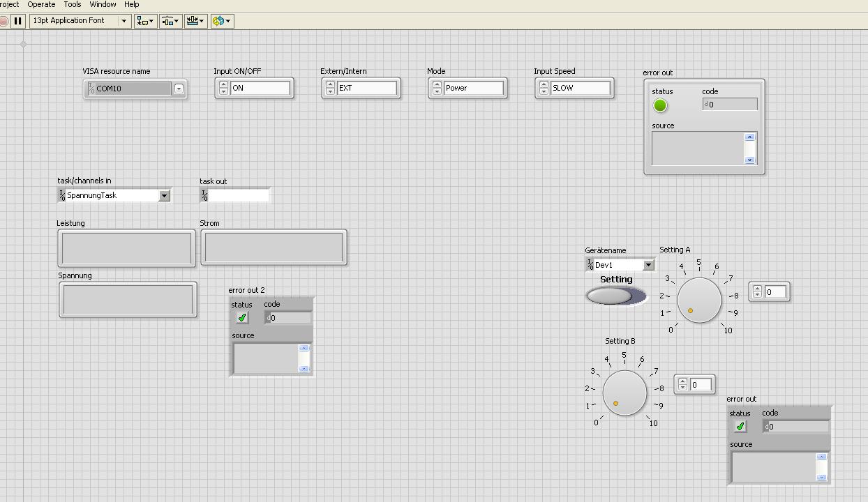Click the Setting A rotary knob
This screenshot has width=868, height=502.
pos(699,300)
